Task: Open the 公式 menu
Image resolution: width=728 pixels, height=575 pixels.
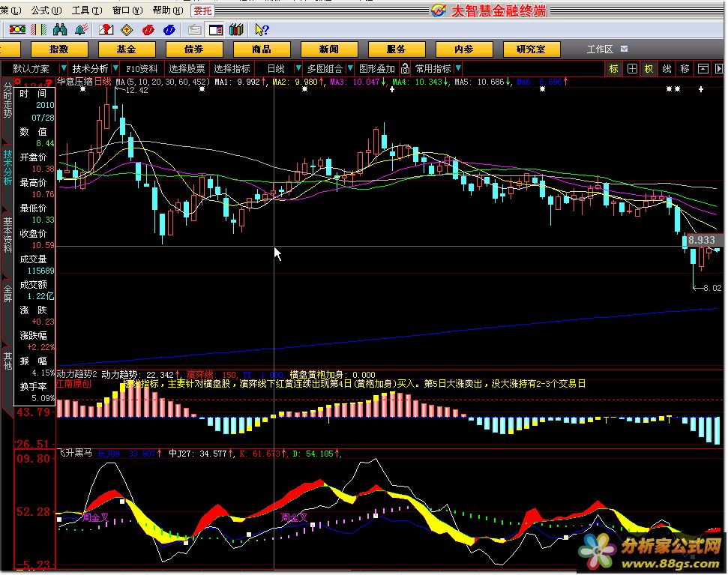Action: tap(46, 10)
